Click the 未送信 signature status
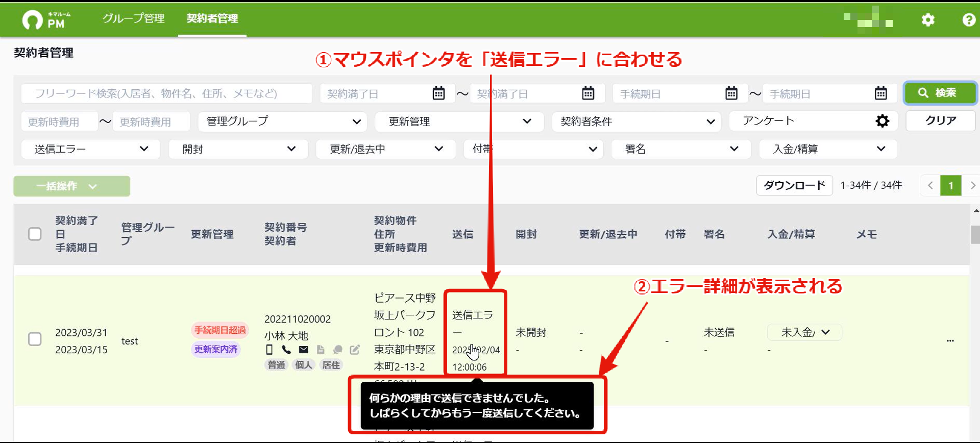This screenshot has height=443, width=980. 719,332
